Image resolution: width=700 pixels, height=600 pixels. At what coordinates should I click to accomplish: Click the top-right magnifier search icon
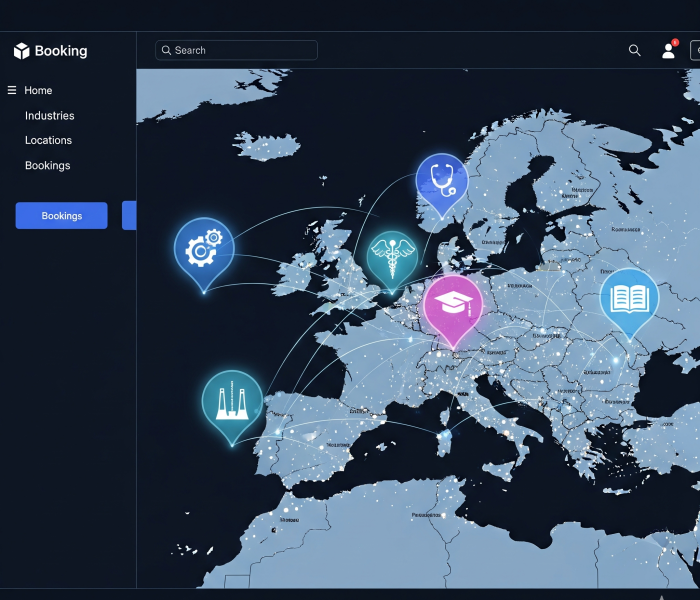[634, 51]
